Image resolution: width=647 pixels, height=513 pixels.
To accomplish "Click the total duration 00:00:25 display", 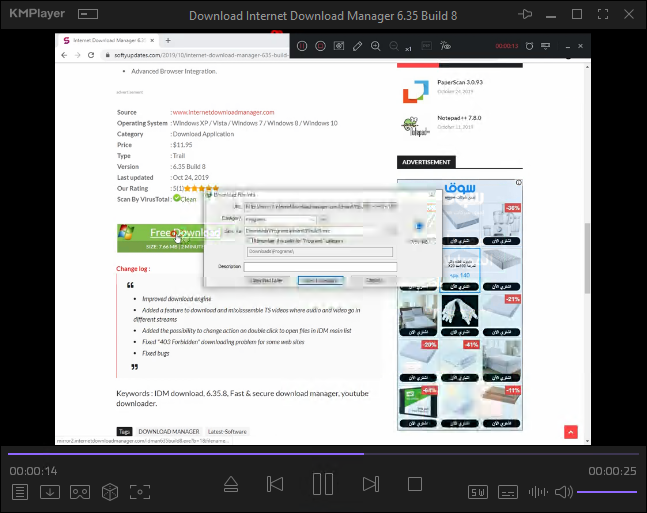I will coord(612,471).
